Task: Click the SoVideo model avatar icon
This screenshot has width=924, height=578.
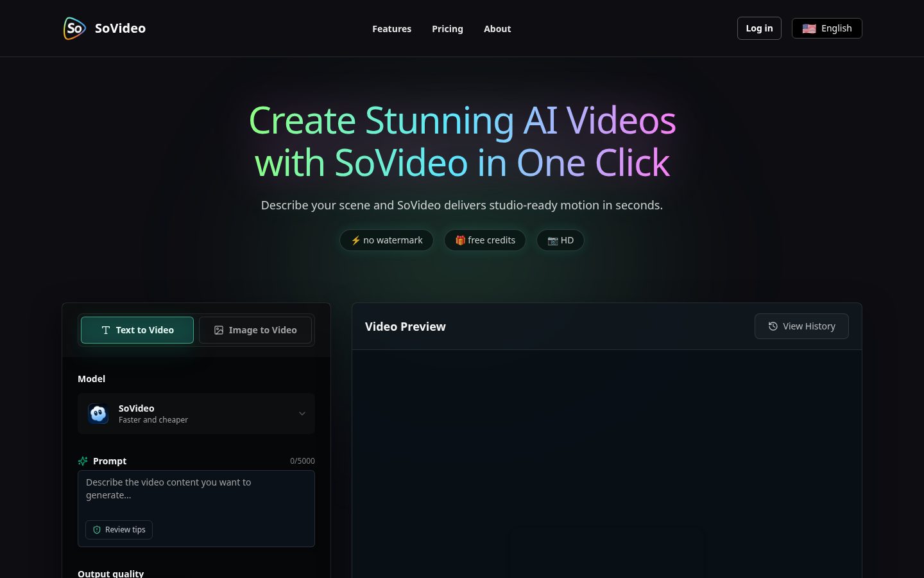Action: coord(98,414)
